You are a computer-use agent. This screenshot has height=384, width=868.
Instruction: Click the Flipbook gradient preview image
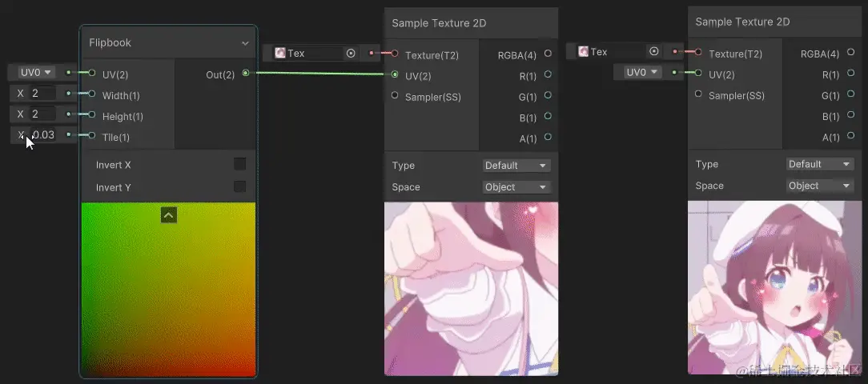(168, 290)
